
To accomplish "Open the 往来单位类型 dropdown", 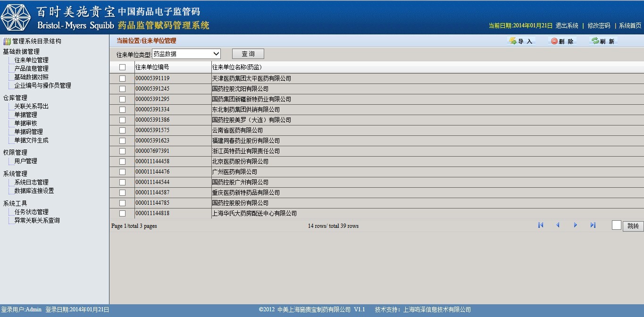I will [186, 54].
